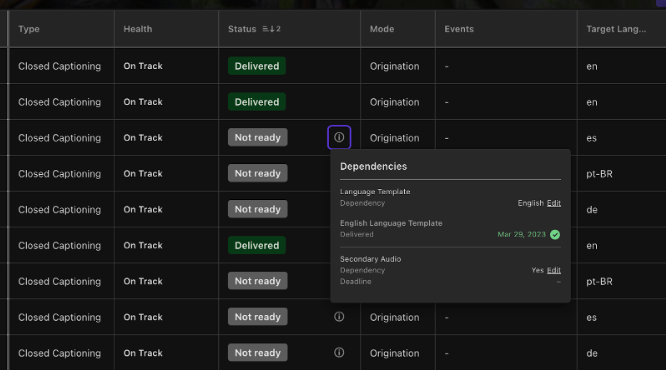Click the 'English' value next to Edit
Image resolution: width=666 pixels, height=370 pixels.
click(531, 203)
